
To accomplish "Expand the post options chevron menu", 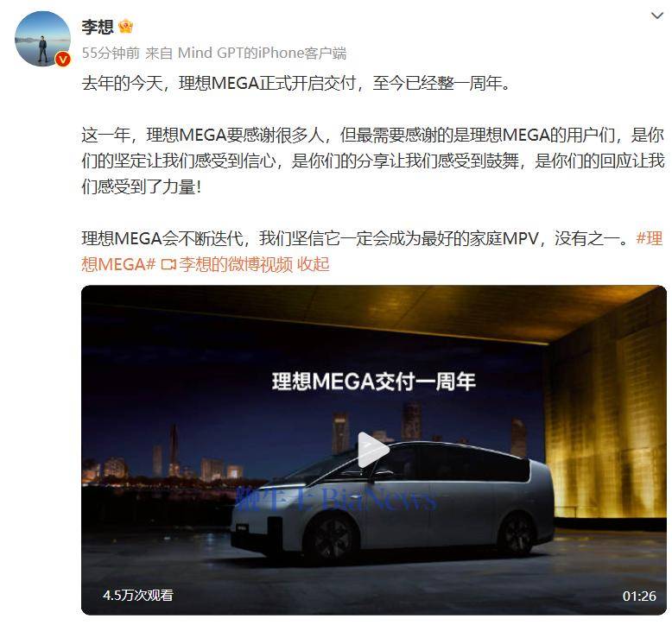I will 656,16.
